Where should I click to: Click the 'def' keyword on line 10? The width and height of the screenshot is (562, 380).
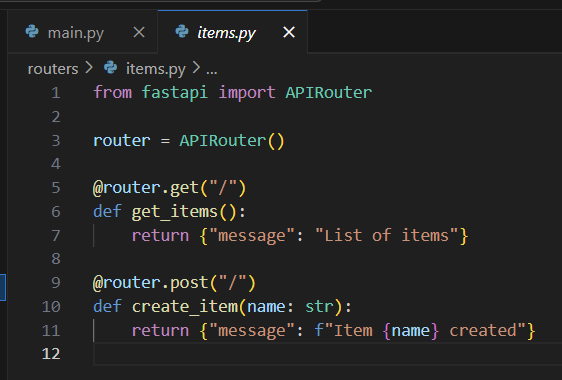[108, 306]
